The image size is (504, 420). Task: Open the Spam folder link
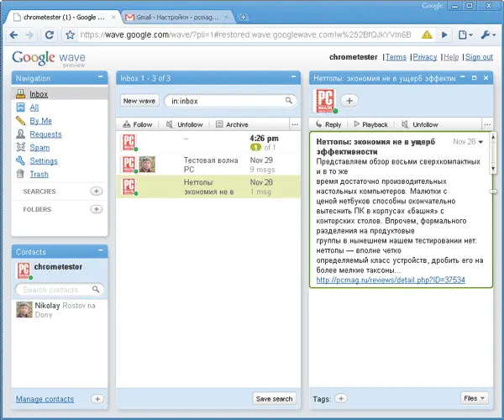click(x=39, y=148)
